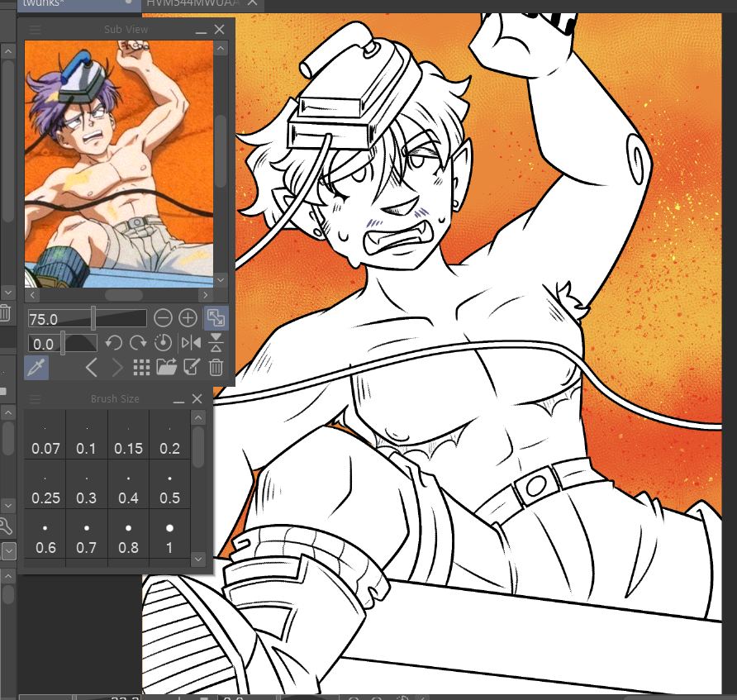Select brush size 0.15

(128, 435)
